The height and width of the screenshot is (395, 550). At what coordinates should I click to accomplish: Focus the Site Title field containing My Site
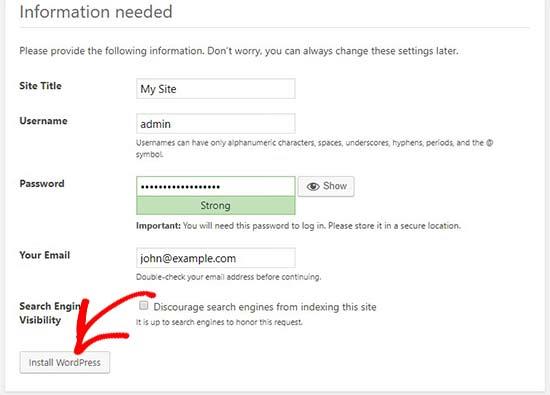pos(216,88)
